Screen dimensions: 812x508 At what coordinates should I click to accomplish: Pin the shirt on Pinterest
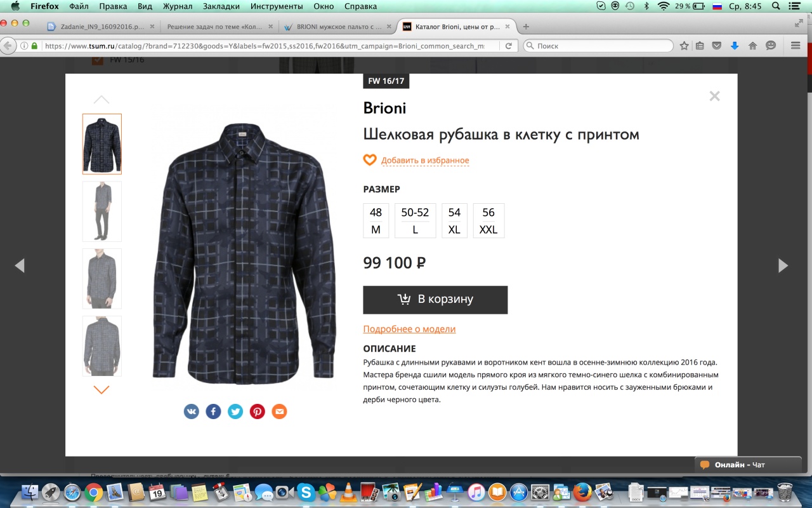(257, 411)
